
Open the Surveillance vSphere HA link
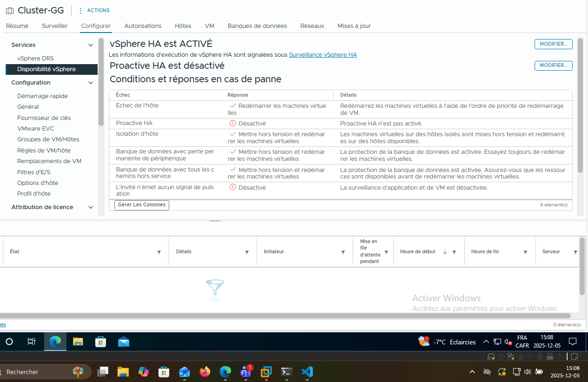(x=323, y=55)
